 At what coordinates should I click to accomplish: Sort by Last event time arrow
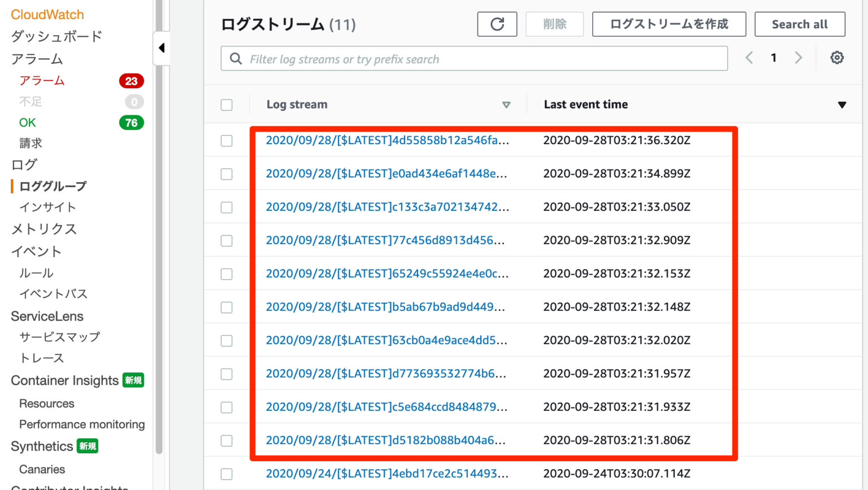[x=841, y=105]
